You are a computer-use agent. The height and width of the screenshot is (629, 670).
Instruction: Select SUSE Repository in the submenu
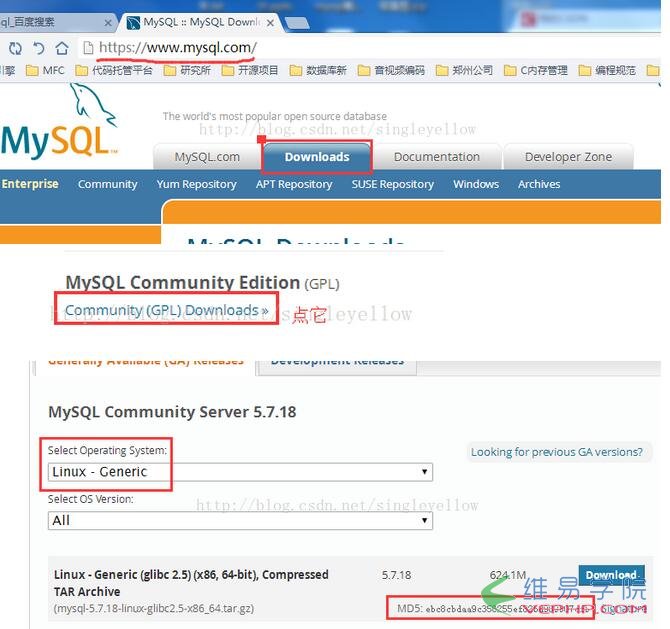393,184
